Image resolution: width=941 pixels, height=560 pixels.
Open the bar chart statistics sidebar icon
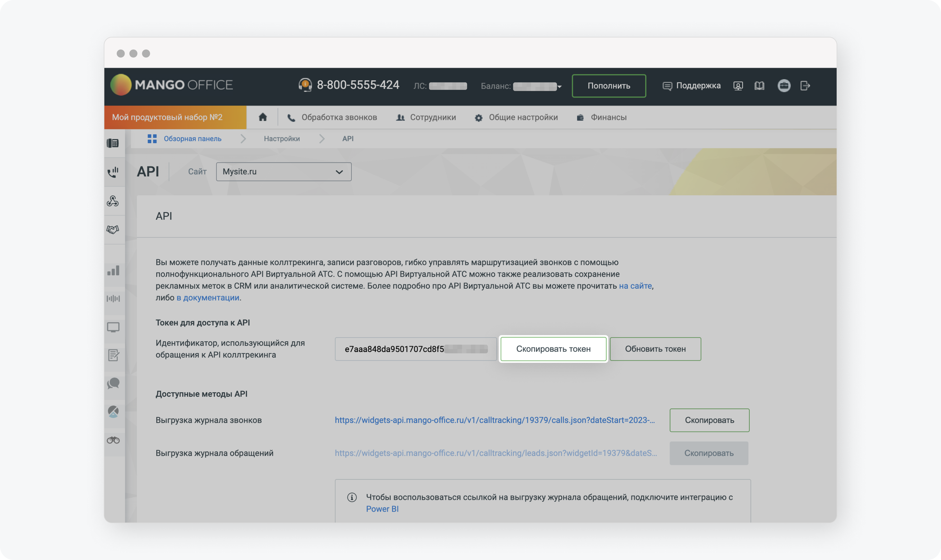click(113, 270)
